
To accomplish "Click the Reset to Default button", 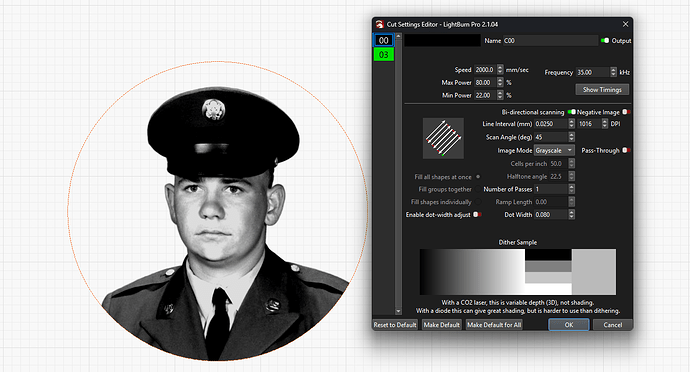I will pos(395,325).
